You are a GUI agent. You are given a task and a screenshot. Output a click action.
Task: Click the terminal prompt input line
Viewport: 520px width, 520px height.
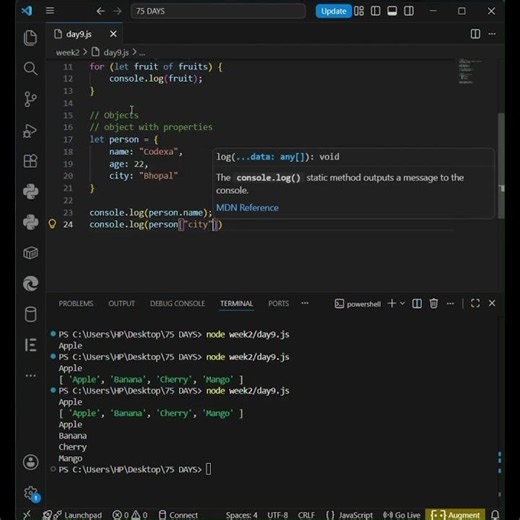(209, 469)
